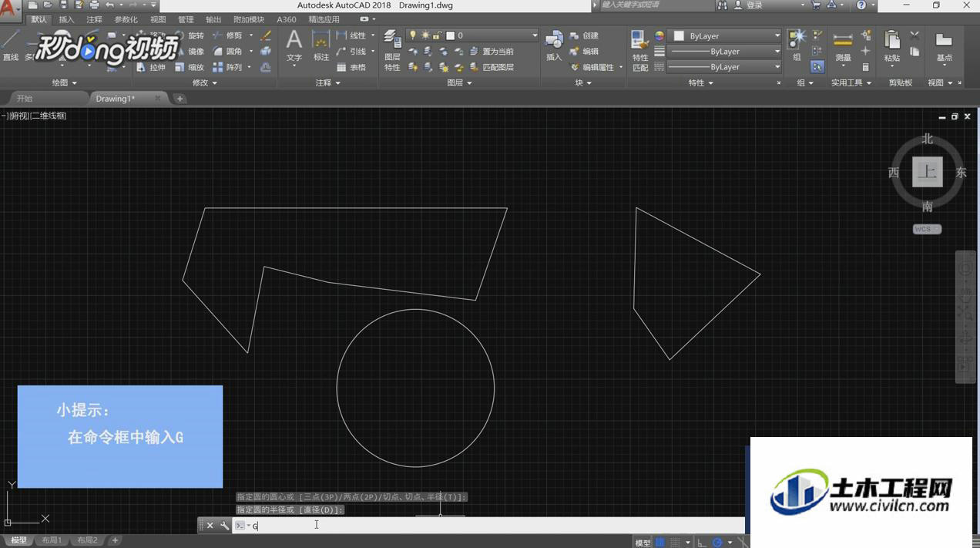Click the Plot/print icon in quick access toolbar
980x548 pixels.
[x=94, y=5]
